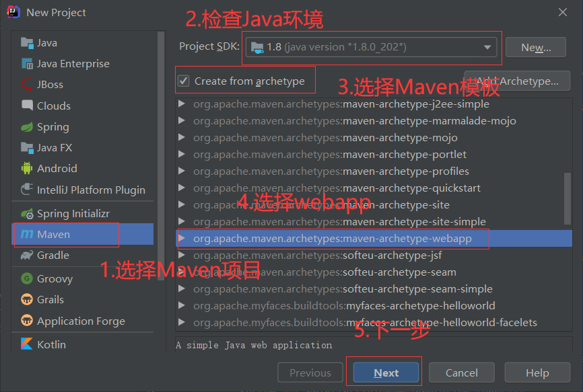This screenshot has width=583, height=392.
Task: Click the Spring leaf icon
Action: 27,127
